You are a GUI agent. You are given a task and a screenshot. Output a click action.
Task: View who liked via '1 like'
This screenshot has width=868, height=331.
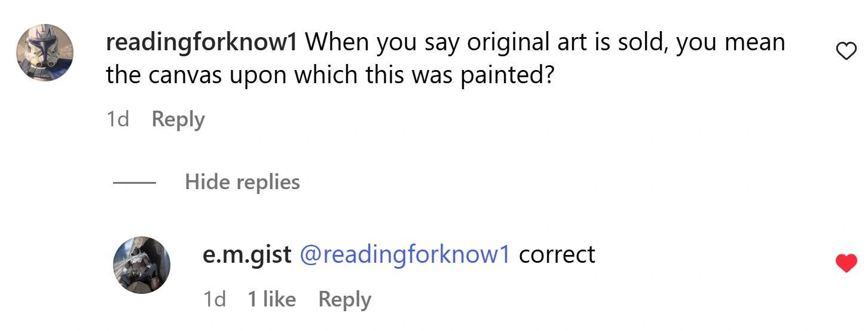pyautogui.click(x=271, y=299)
